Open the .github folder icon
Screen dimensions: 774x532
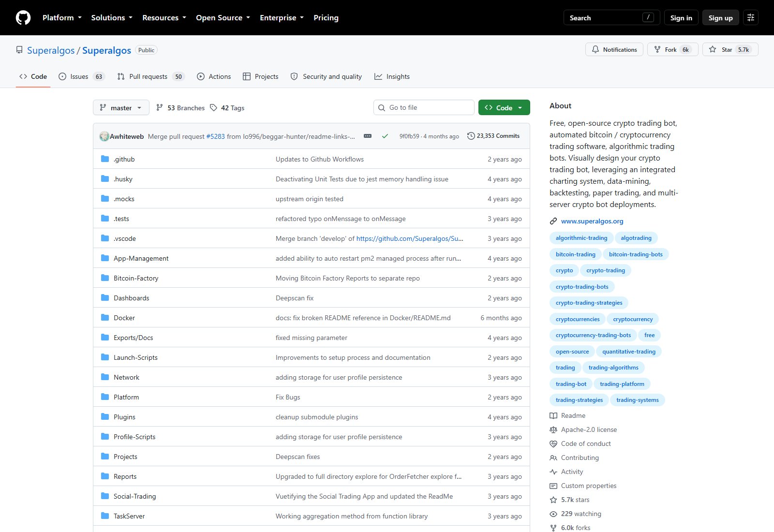click(105, 159)
